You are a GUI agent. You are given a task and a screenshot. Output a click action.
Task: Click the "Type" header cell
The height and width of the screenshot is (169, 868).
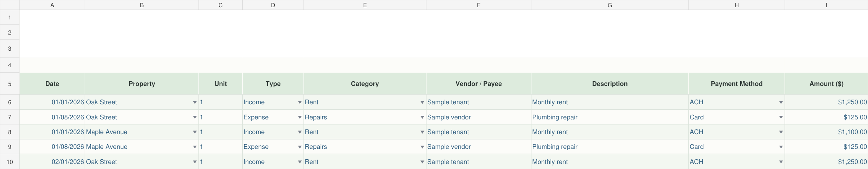[273, 84]
